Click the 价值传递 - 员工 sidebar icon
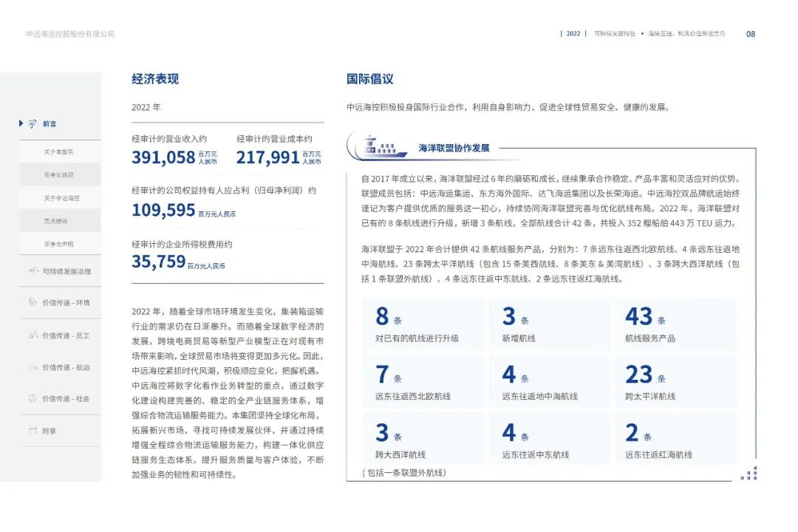This screenshot has height=532, width=798. coord(33,335)
